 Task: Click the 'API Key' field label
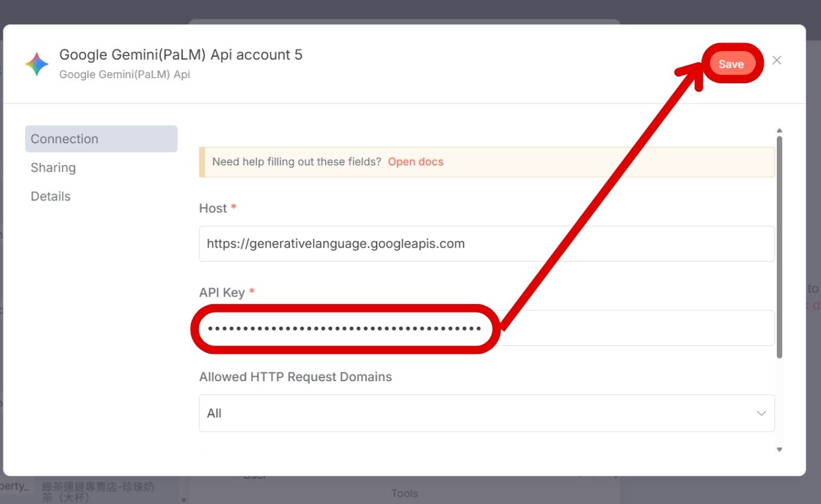222,293
